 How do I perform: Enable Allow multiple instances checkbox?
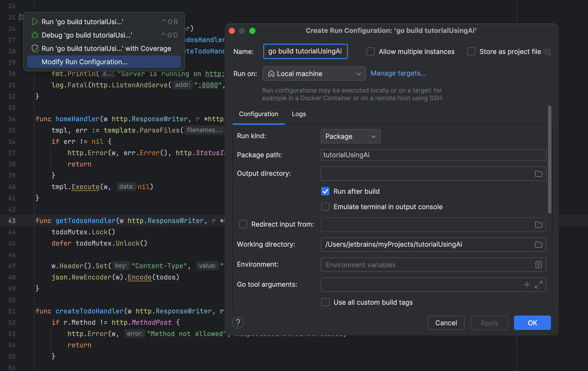371,52
